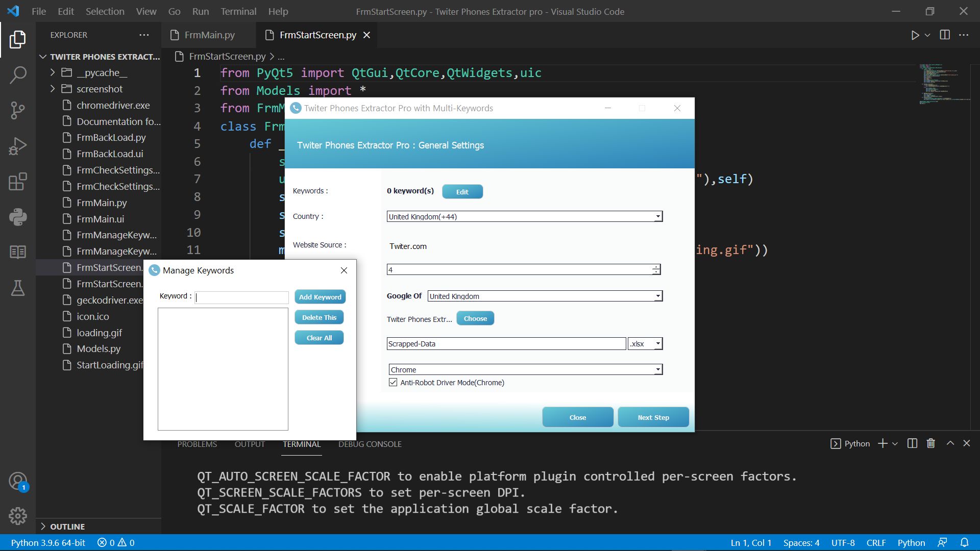Kill terminal with trash icon
Viewport: 980px width, 551px height.
click(x=931, y=443)
